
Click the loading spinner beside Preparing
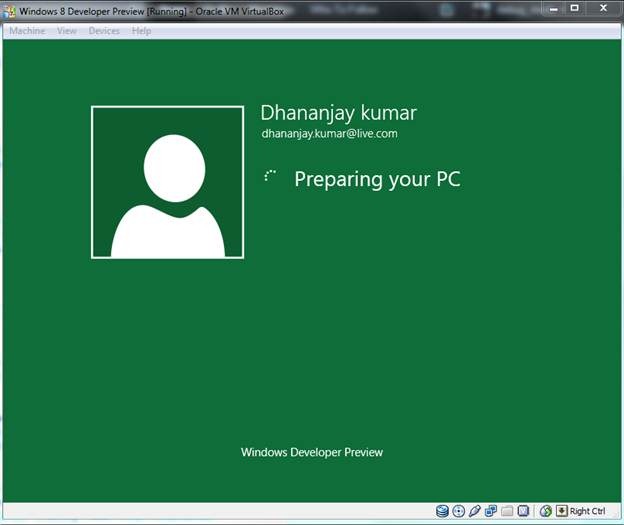tap(270, 177)
